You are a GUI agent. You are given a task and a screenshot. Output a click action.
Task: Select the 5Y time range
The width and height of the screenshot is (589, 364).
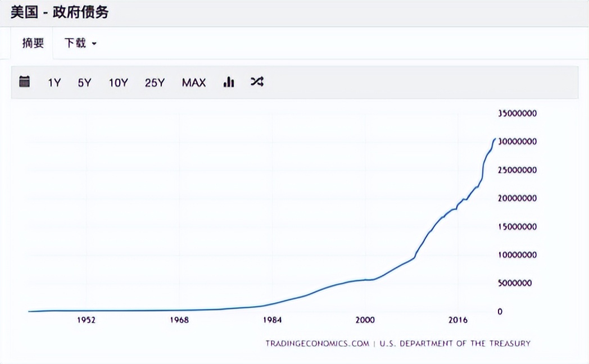tap(84, 83)
